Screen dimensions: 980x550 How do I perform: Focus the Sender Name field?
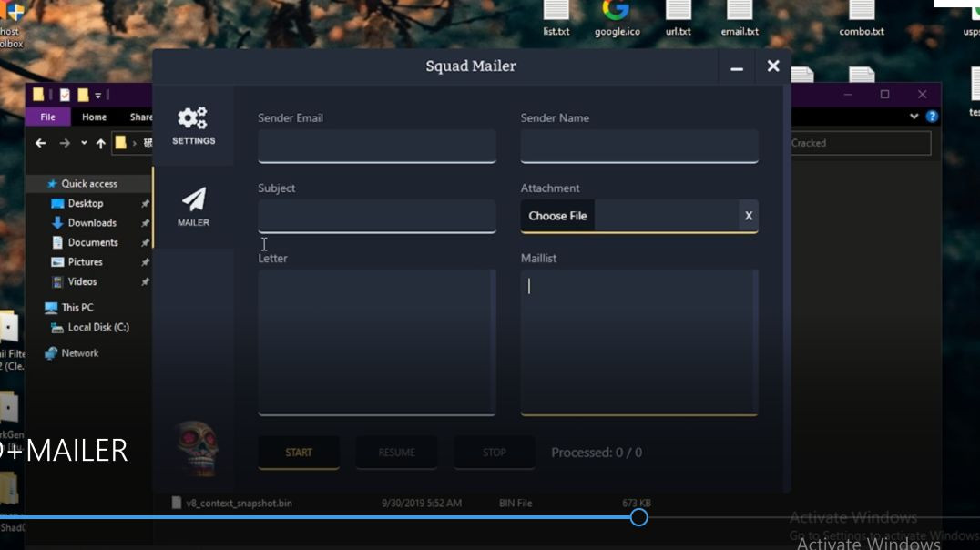pos(639,146)
